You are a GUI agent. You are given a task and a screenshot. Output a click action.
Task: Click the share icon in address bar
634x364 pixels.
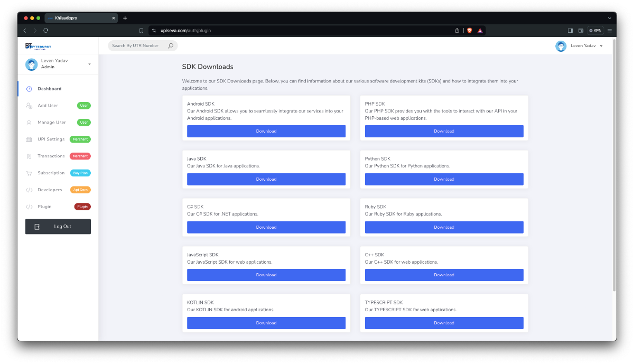457,31
